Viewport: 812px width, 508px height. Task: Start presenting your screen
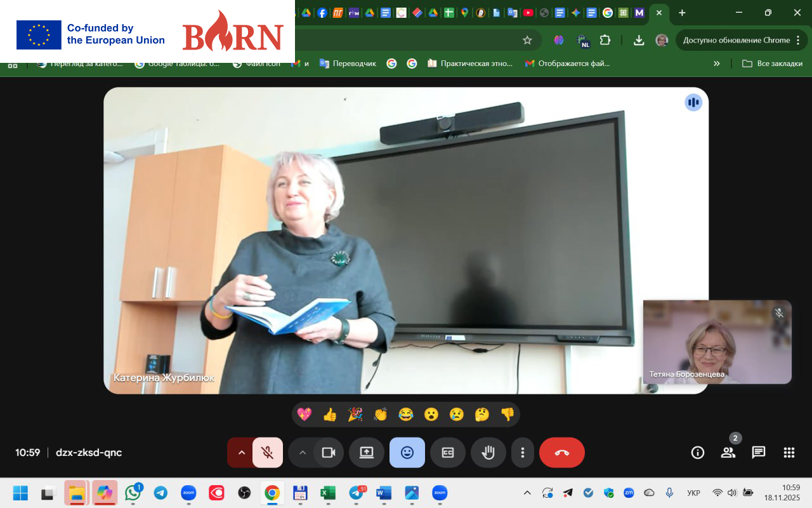[366, 453]
